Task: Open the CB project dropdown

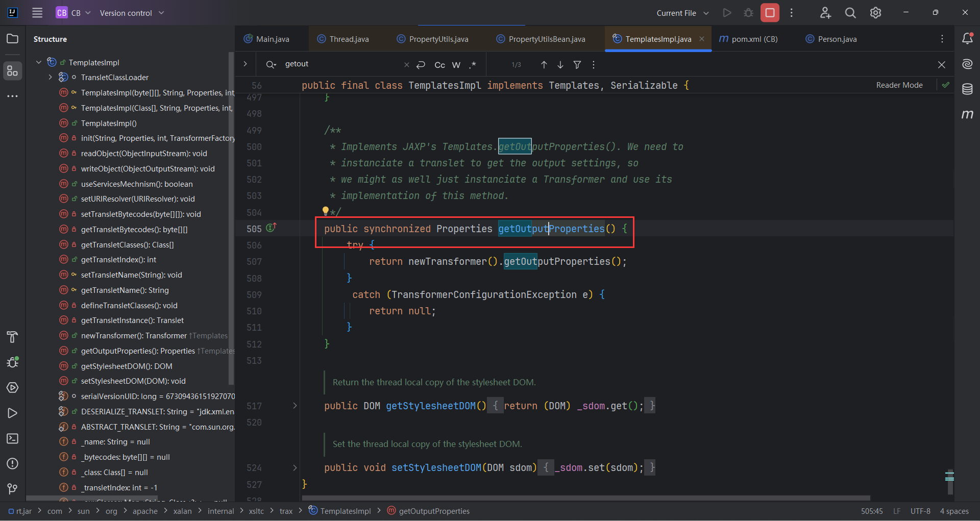Action: pyautogui.click(x=73, y=13)
